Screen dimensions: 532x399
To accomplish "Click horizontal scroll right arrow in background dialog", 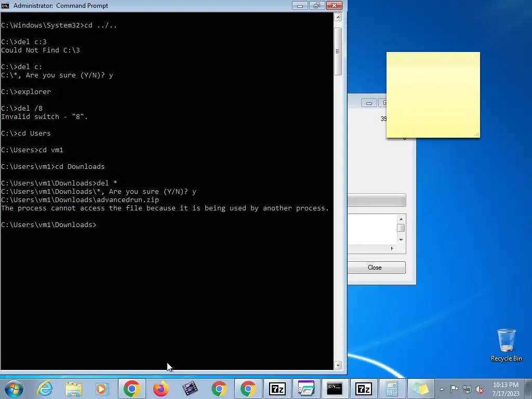I will 392,249.
